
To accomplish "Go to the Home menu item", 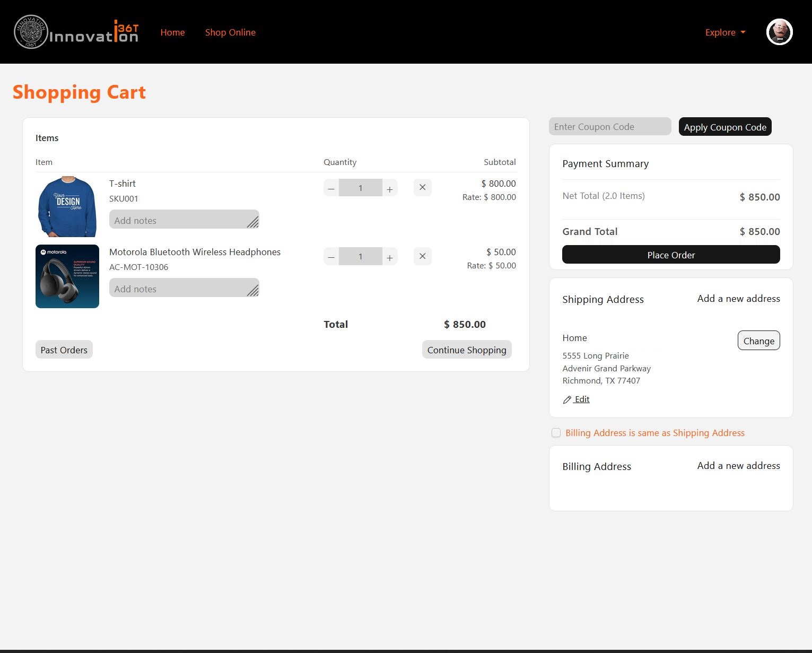I will 172,32.
